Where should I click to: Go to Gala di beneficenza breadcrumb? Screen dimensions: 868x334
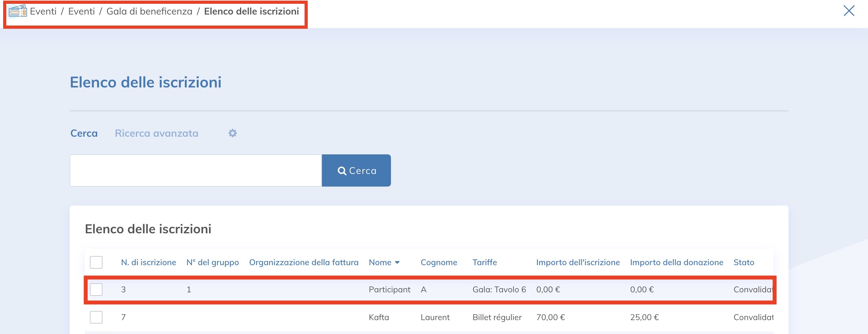point(149,11)
